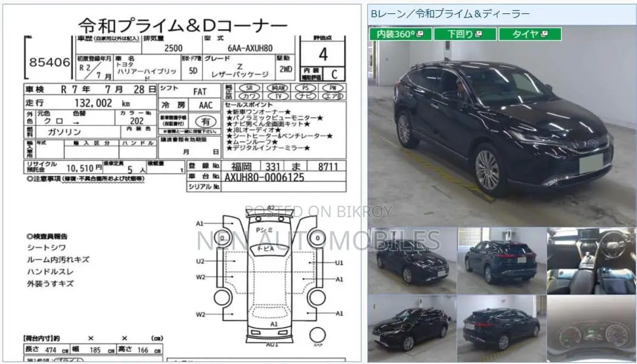Click the inspector note ルーム内汚れキズ
This screenshot has width=637, height=364.
58,260
